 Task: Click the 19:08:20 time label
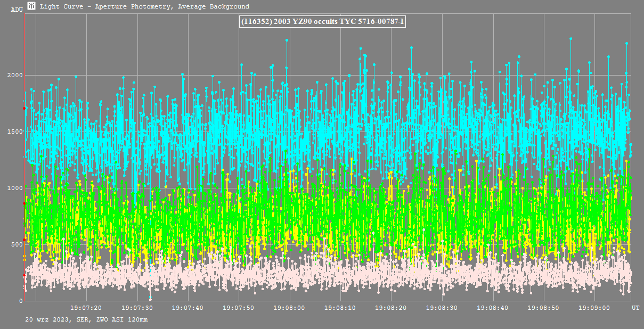point(391,308)
